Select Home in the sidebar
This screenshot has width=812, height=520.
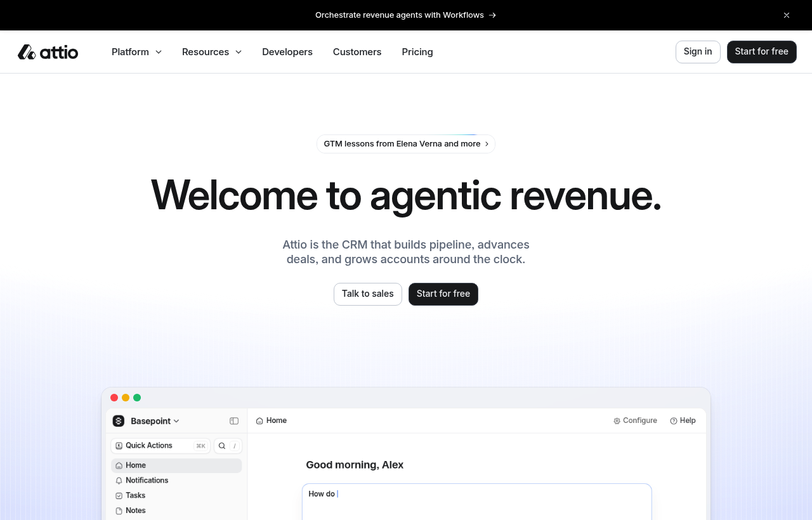coord(176,465)
